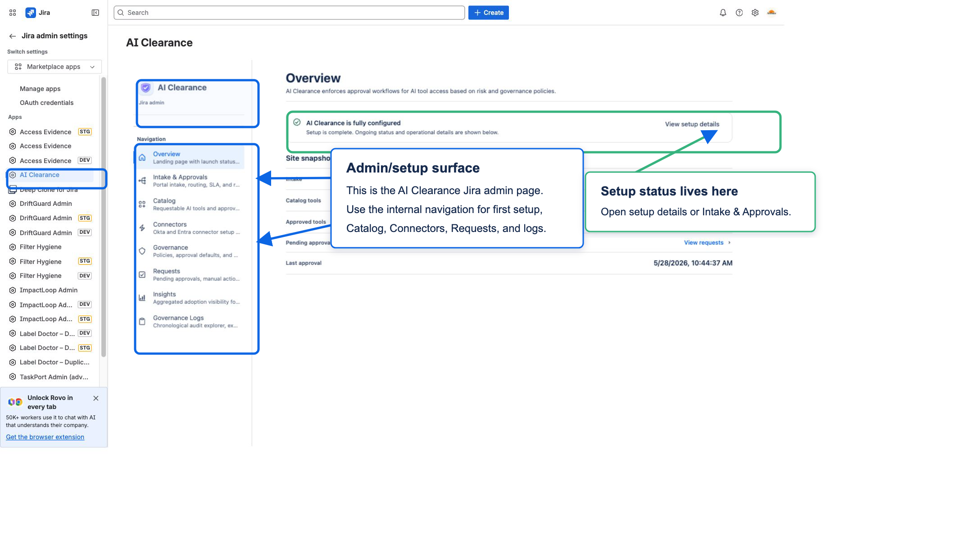Go to Intake & Approvals navigation item
Screen dimensions: 980x559
[191, 181]
